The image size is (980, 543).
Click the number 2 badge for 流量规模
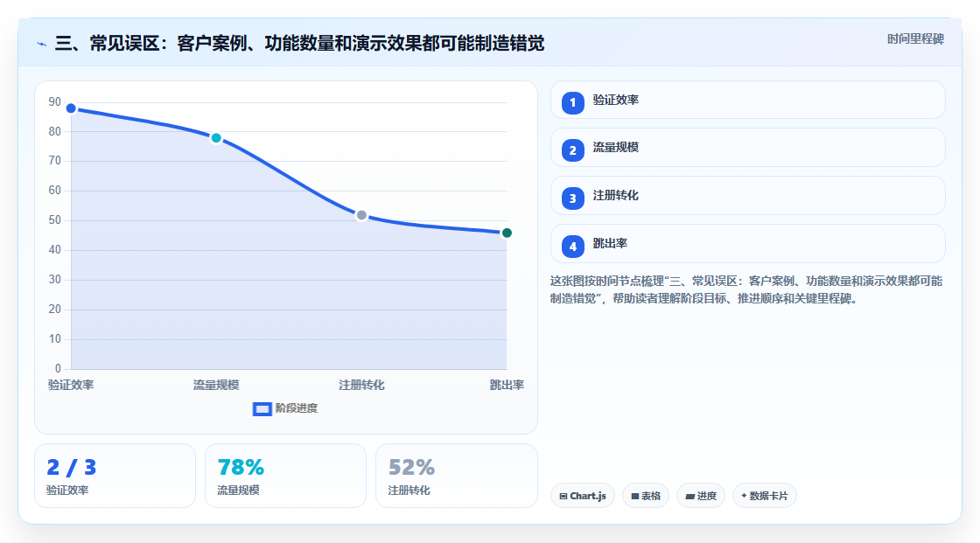pos(572,150)
